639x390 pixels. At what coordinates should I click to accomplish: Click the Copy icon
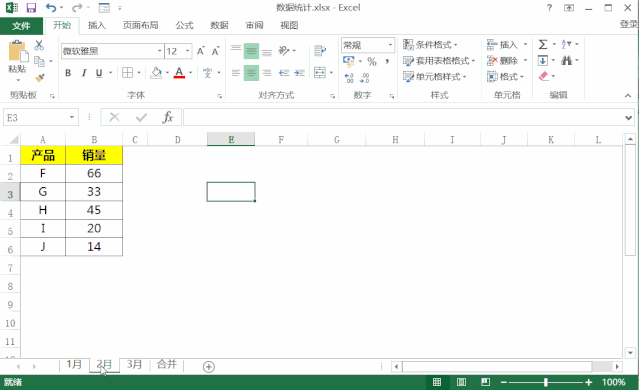(x=39, y=61)
